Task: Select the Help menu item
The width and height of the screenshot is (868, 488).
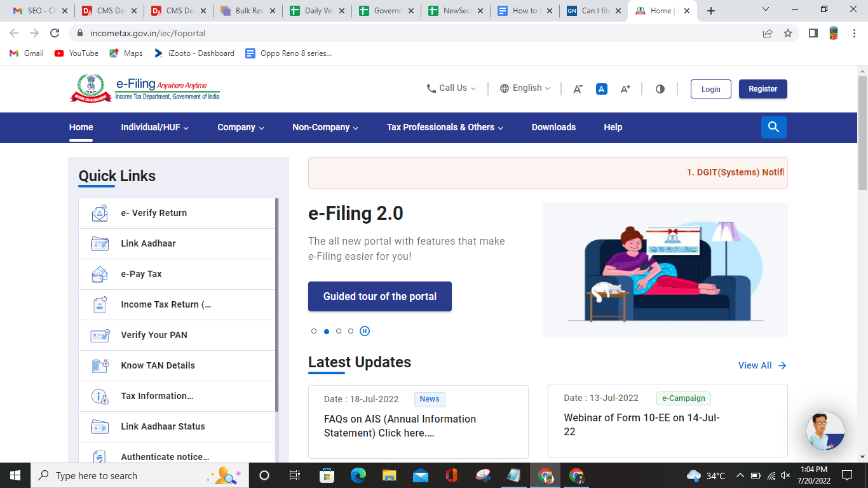Action: [613, 127]
